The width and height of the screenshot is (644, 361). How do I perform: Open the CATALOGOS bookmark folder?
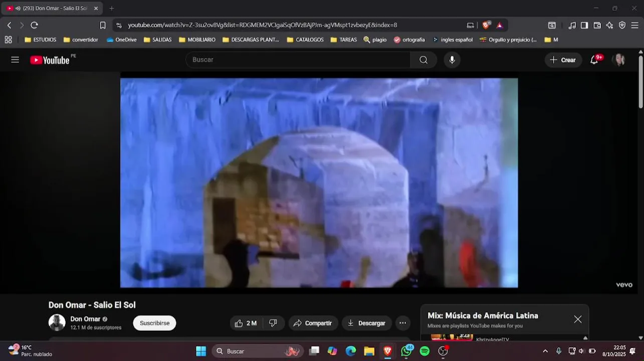[x=306, y=40]
